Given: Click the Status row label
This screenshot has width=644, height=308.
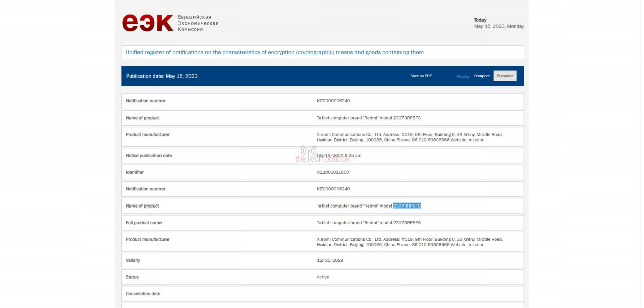Looking at the screenshot, I should click(132, 277).
